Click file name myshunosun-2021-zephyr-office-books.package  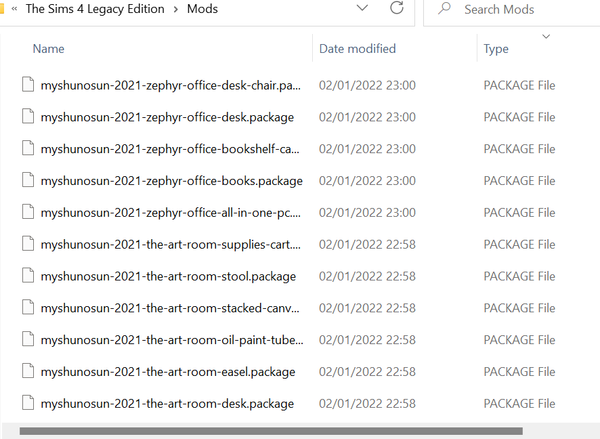(172, 181)
